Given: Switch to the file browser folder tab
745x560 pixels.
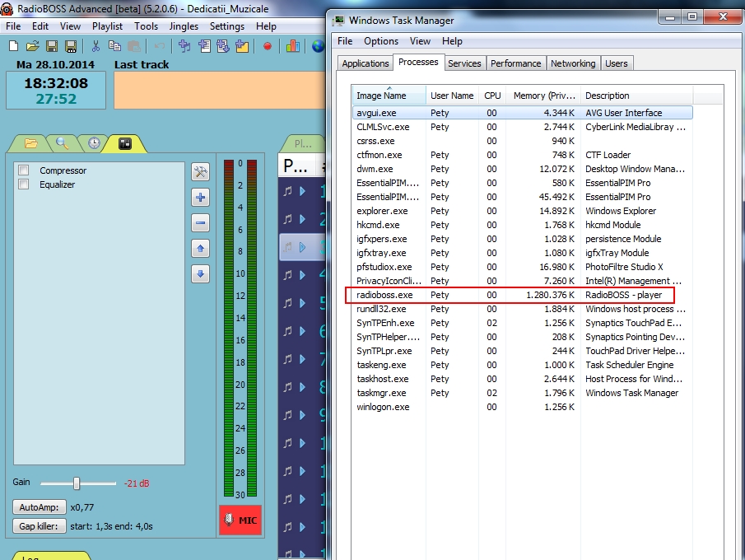Looking at the screenshot, I should coord(31,143).
